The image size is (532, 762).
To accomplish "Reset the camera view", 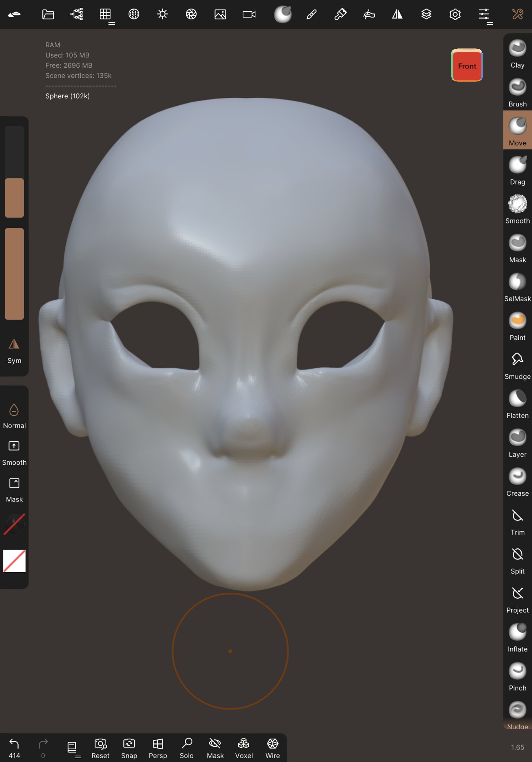I will (x=100, y=748).
